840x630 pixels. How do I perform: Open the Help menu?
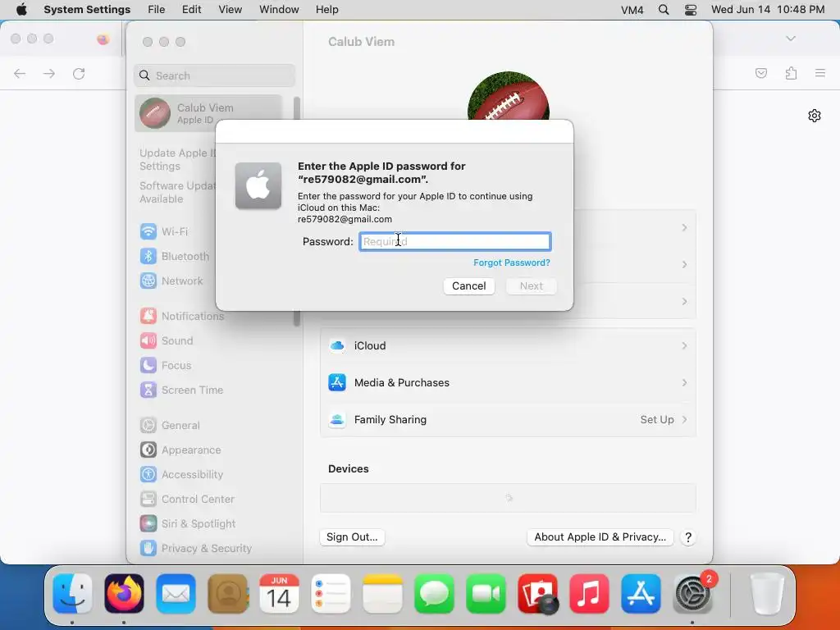pos(326,10)
